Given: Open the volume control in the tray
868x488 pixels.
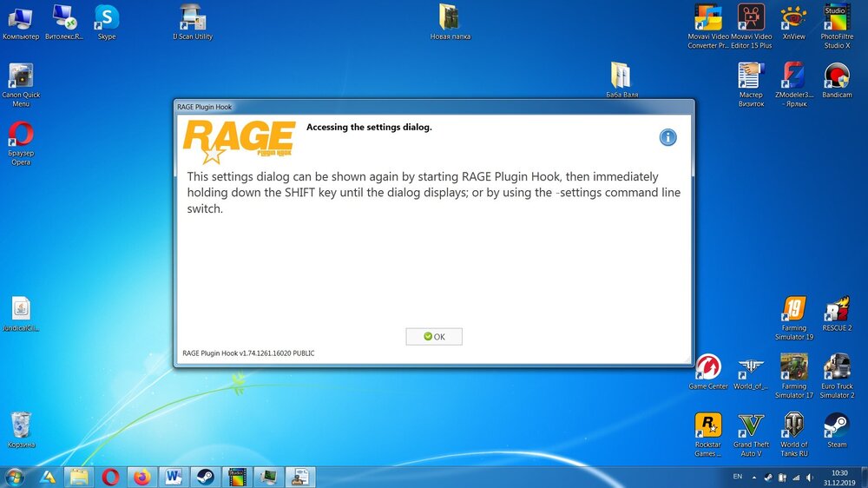Looking at the screenshot, I should (809, 478).
